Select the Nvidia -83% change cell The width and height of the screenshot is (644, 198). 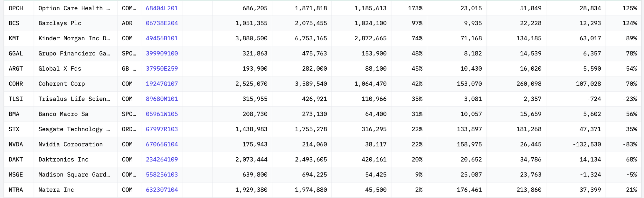point(624,144)
